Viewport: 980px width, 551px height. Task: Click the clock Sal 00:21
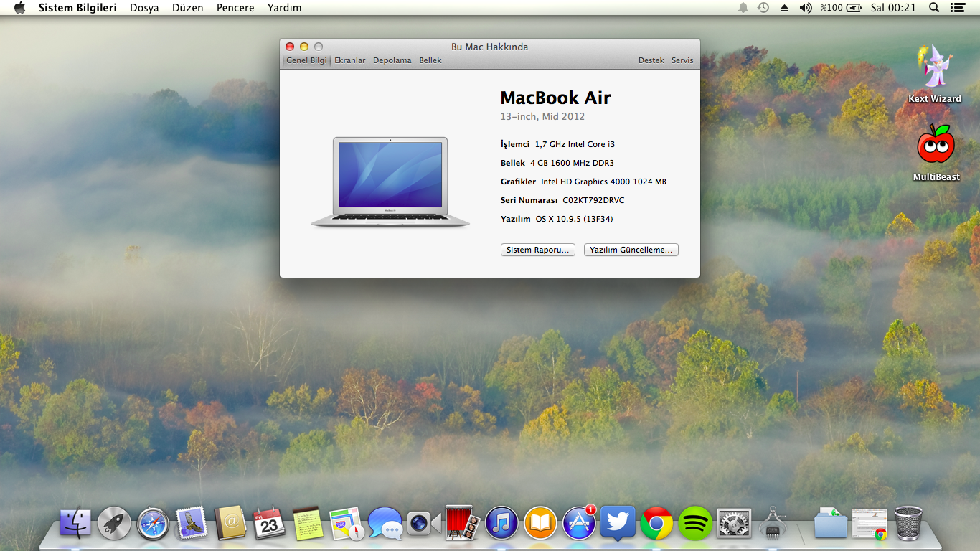[893, 8]
